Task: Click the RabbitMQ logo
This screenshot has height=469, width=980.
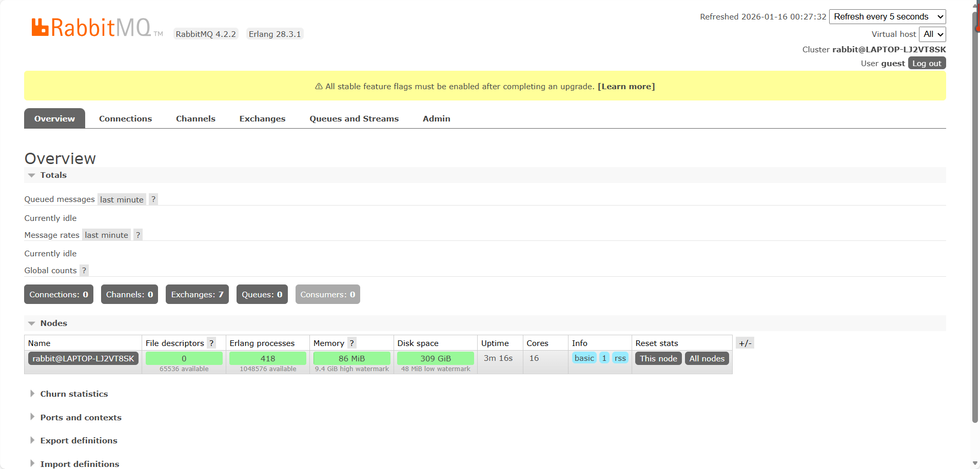Action: (x=97, y=28)
